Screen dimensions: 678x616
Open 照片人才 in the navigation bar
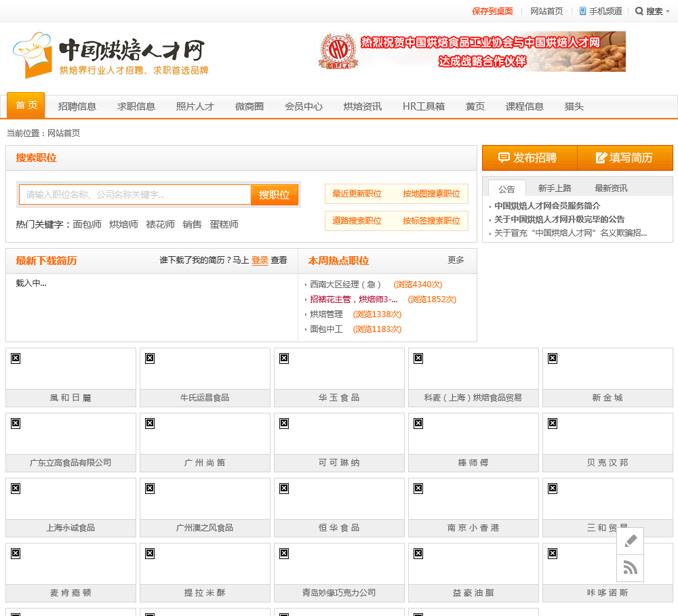pyautogui.click(x=195, y=106)
